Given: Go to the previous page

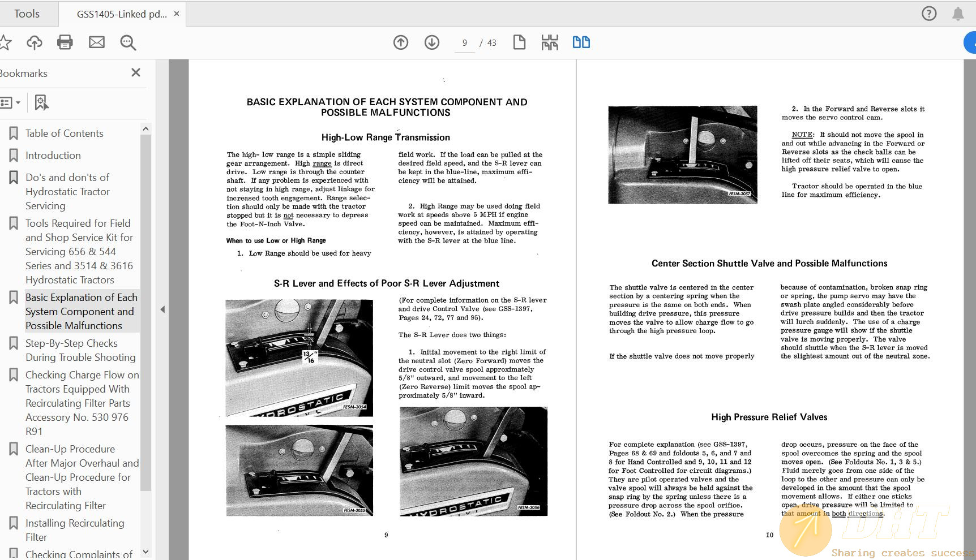Looking at the screenshot, I should point(401,42).
